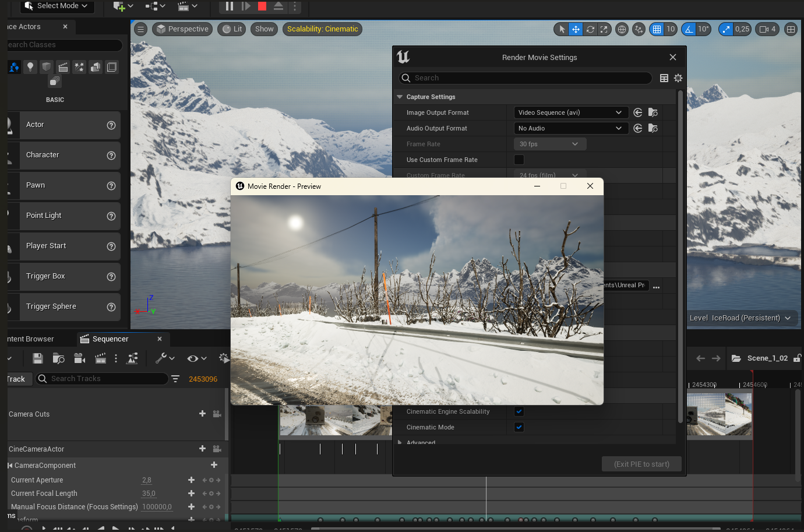The image size is (804, 532).
Task: Open the Lit view mode menu
Action: pos(232,29)
